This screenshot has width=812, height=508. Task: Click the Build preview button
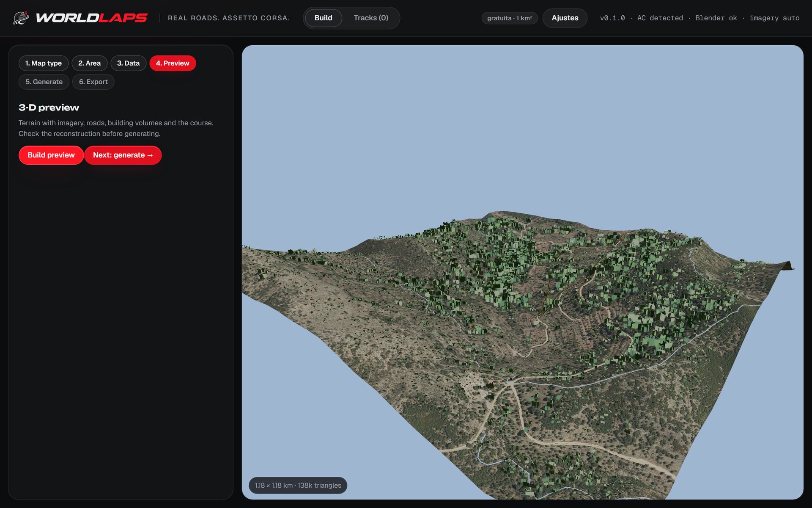coord(51,155)
